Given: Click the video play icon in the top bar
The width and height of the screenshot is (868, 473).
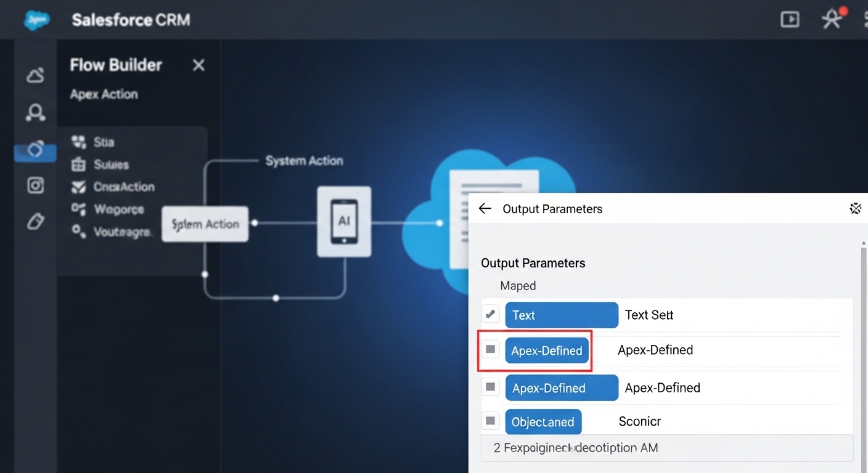Looking at the screenshot, I should point(790,19).
